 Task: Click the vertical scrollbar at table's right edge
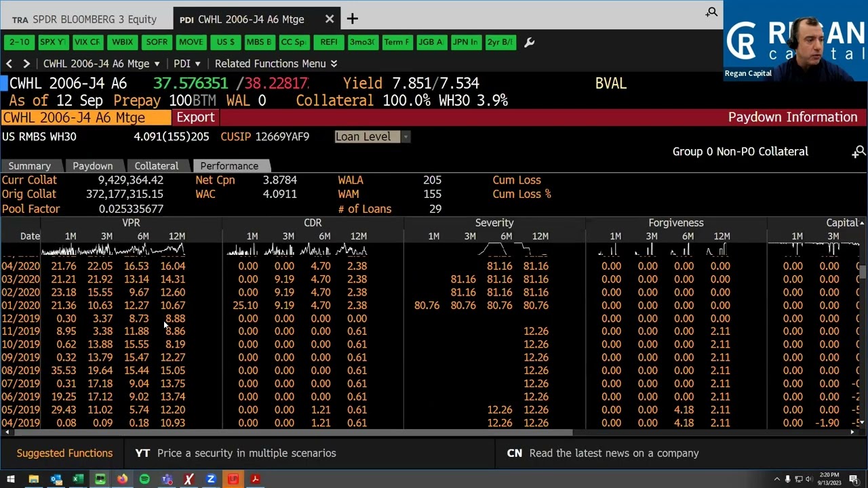coord(863,272)
